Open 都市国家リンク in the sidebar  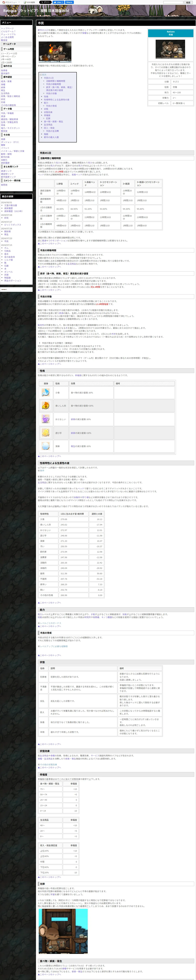[x=8, y=177]
